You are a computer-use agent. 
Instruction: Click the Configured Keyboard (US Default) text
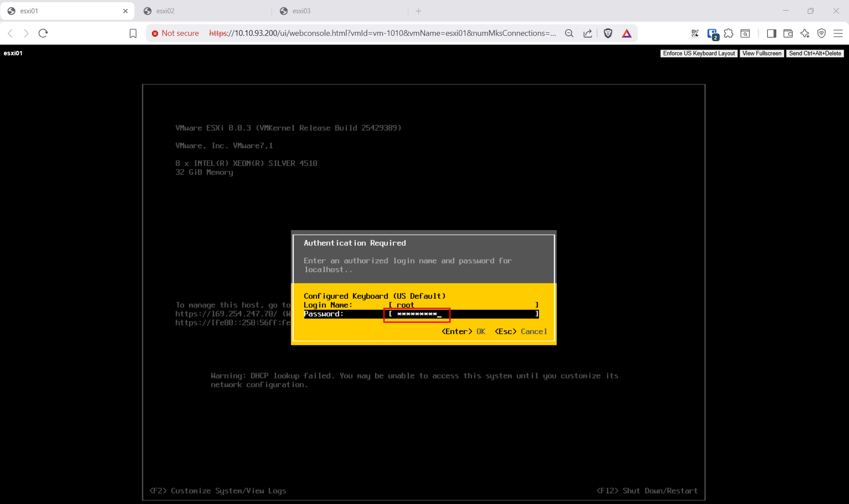[x=375, y=296]
